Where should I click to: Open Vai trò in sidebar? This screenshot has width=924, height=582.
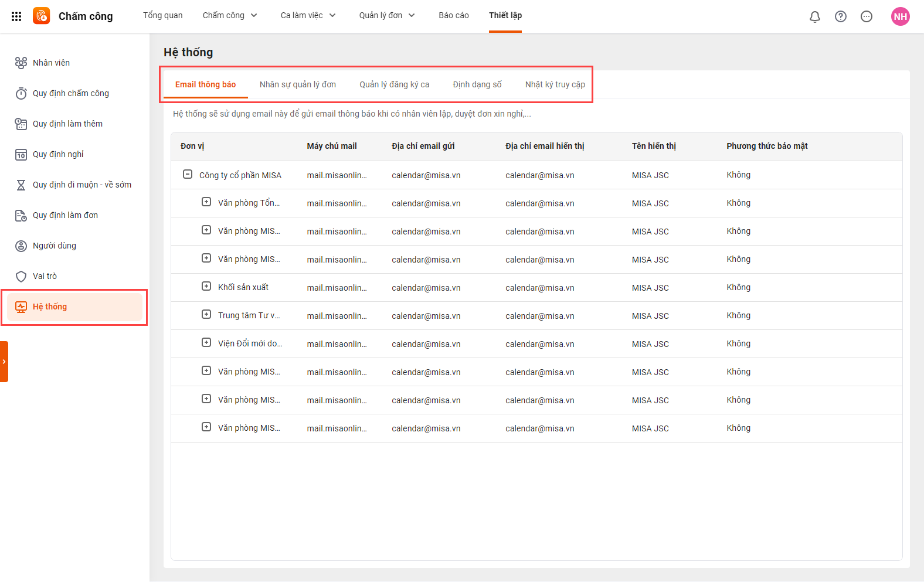click(x=74, y=276)
